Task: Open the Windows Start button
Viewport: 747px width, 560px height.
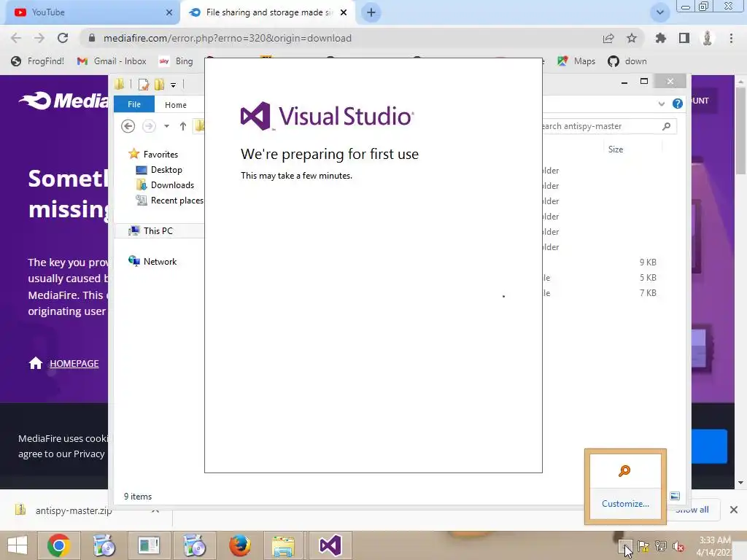Action: pyautogui.click(x=18, y=545)
